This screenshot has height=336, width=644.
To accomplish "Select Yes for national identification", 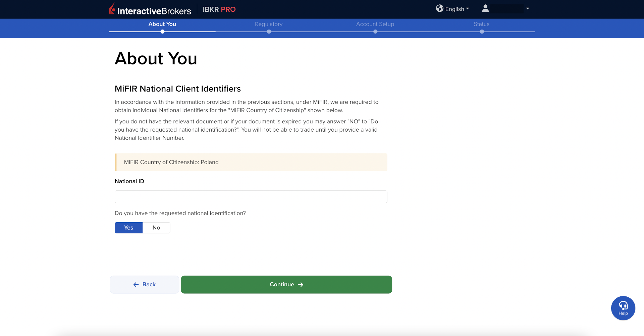I will click(128, 228).
